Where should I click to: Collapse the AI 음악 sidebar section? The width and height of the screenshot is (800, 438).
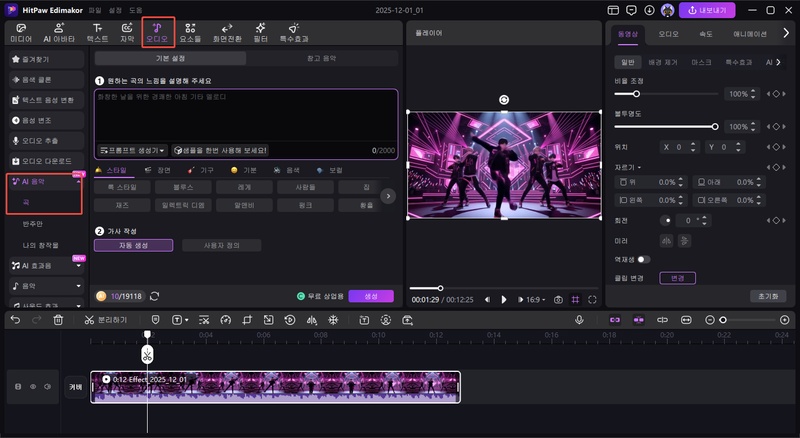(x=78, y=182)
